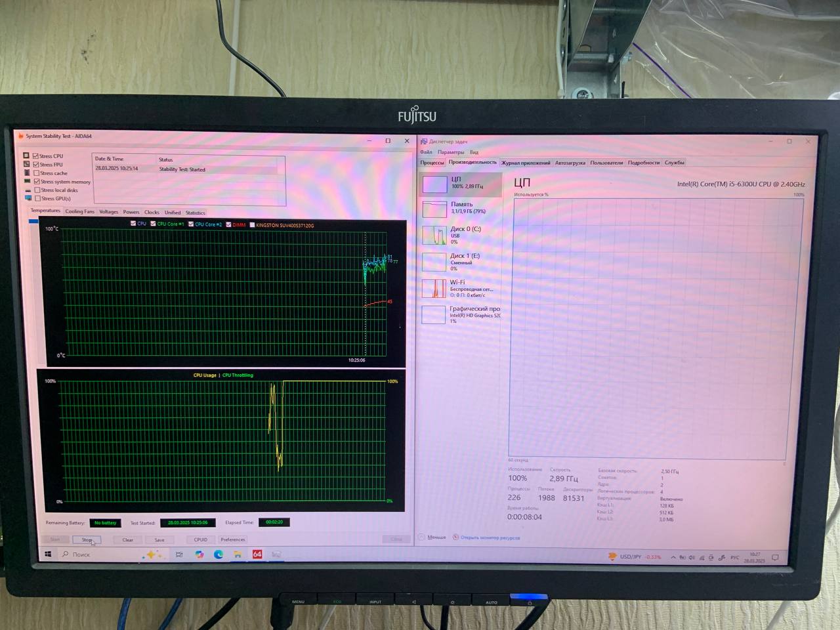
Task: Show hidden system tray icons
Action: (x=673, y=557)
